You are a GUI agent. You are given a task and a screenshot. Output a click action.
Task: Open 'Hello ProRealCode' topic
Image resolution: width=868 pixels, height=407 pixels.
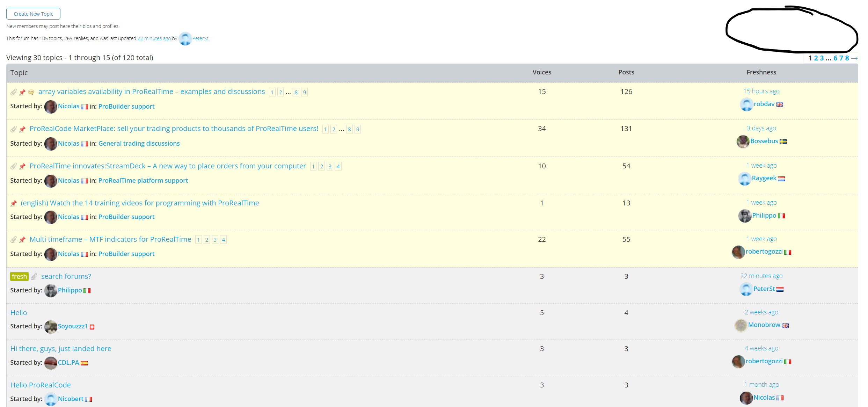pyautogui.click(x=41, y=385)
